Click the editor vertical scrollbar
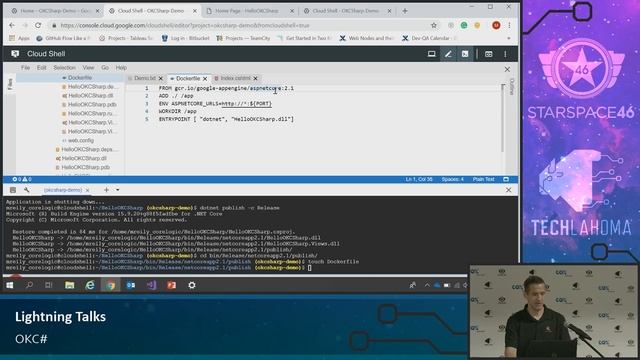The width and height of the screenshot is (640, 360). point(502,118)
